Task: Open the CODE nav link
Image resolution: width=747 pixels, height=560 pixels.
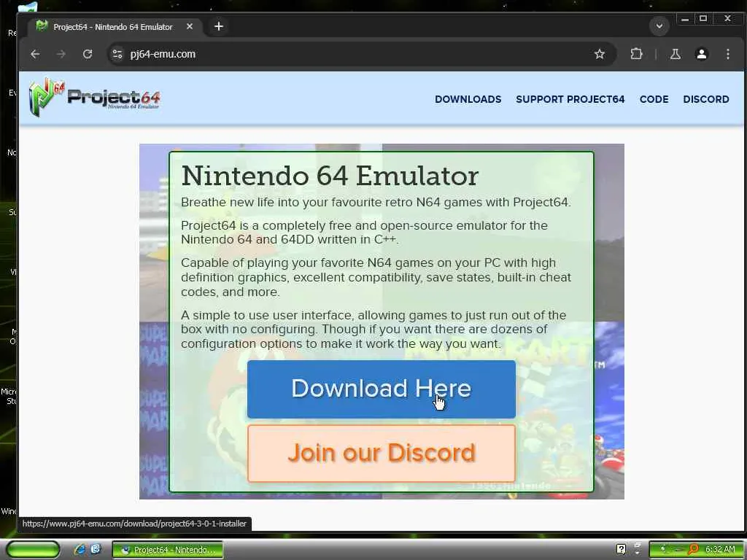Action: (654, 99)
